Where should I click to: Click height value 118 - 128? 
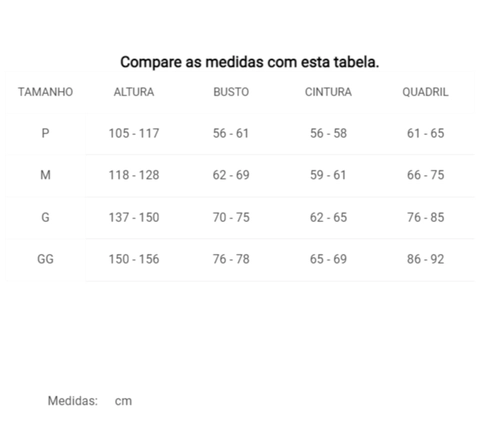(x=134, y=175)
